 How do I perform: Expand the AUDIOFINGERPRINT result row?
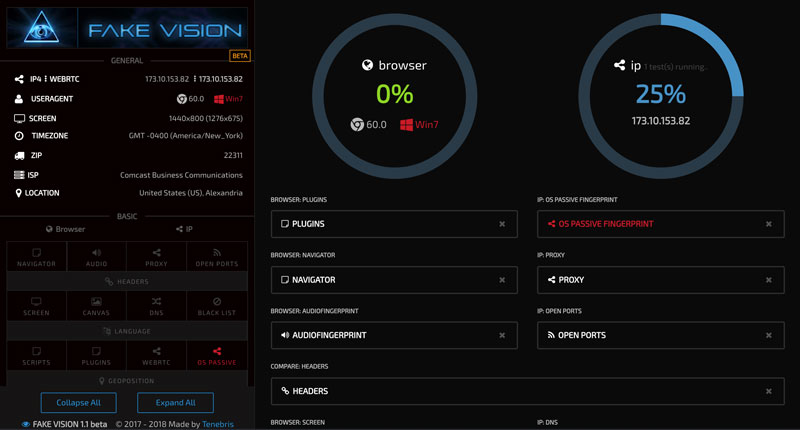(x=394, y=335)
